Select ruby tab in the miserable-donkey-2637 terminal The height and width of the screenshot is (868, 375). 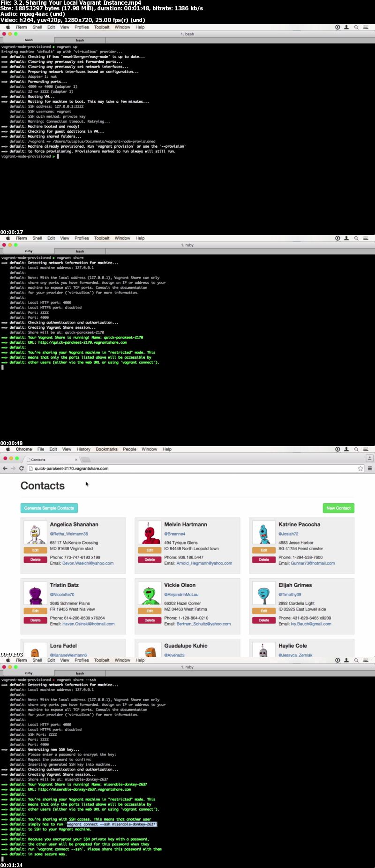[29, 673]
